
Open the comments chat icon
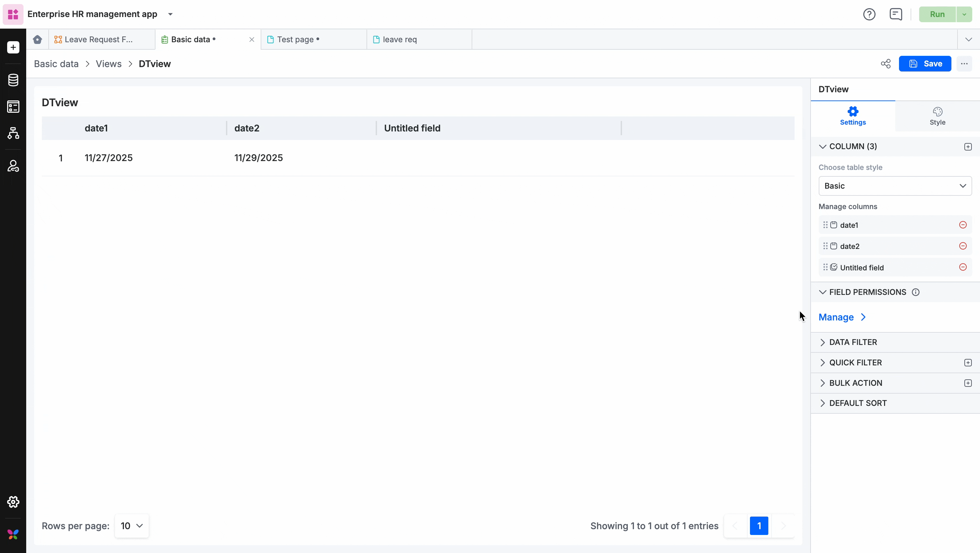pos(896,14)
